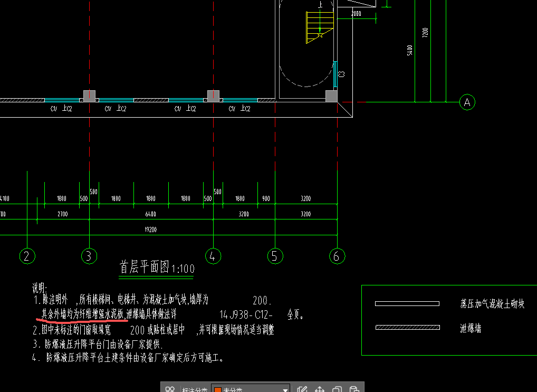The height and width of the screenshot is (392, 537).
Task: Click the copy icon in bottom toolbar
Action: coord(337,389)
